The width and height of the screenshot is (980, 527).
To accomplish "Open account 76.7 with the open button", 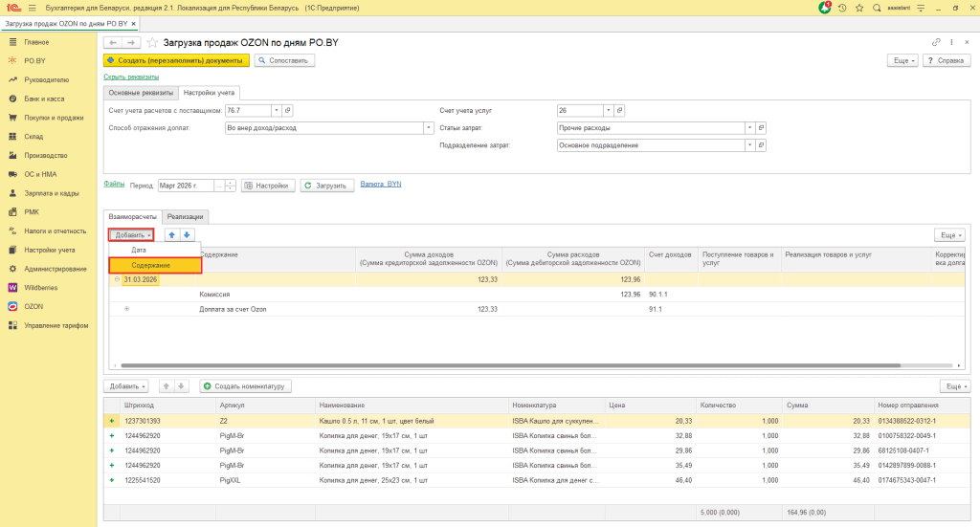I will click(287, 111).
